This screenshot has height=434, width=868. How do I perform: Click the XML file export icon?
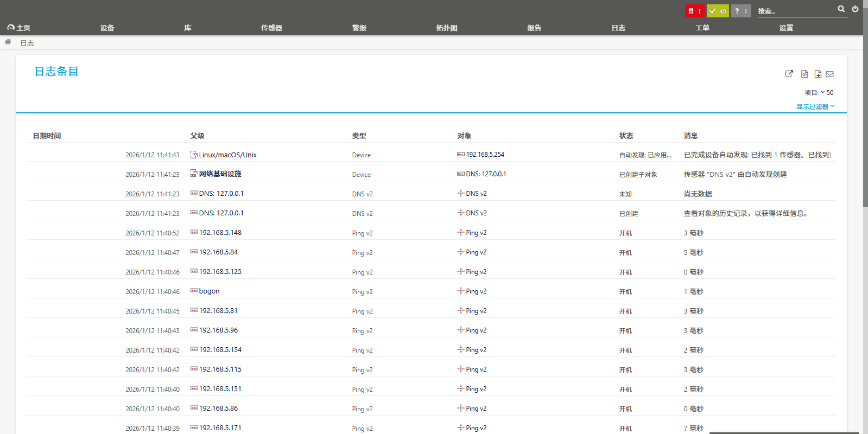click(x=804, y=74)
